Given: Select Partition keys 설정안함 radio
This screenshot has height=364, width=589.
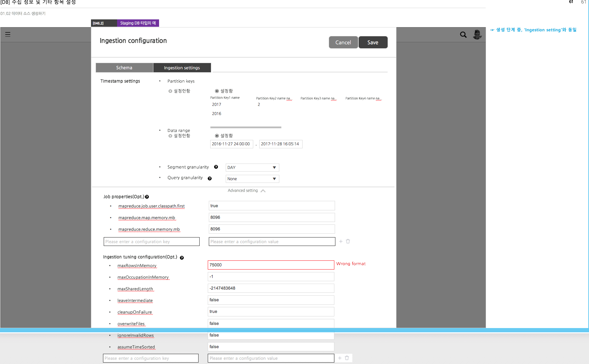Looking at the screenshot, I should (x=170, y=91).
